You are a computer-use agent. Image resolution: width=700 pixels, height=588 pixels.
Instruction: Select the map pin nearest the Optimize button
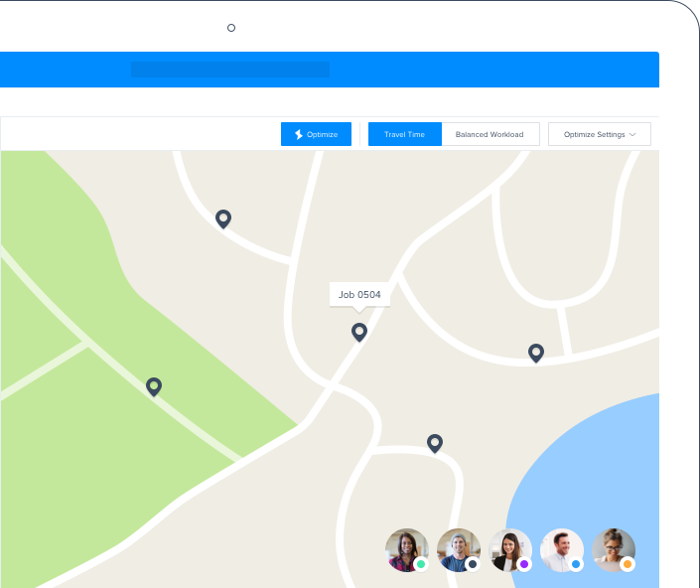(223, 219)
